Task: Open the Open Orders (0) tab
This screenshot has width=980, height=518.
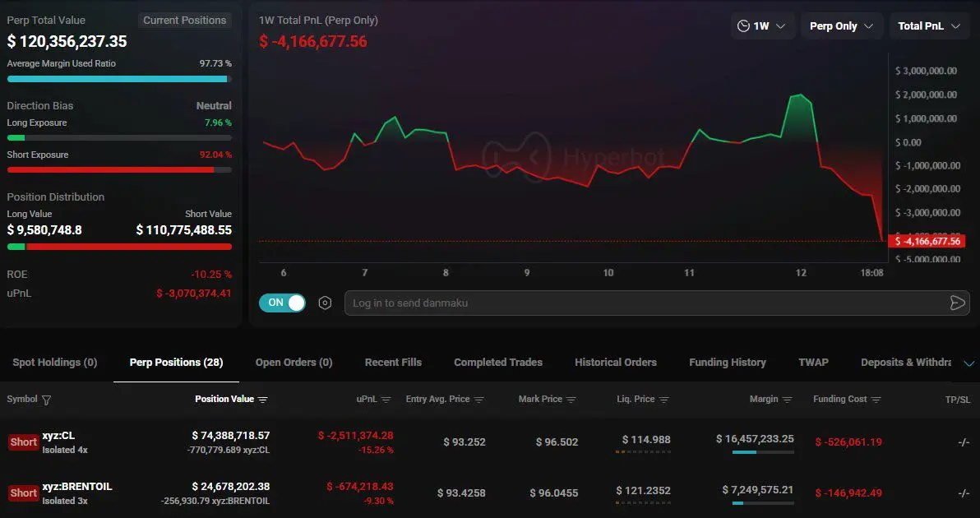Action: [294, 363]
